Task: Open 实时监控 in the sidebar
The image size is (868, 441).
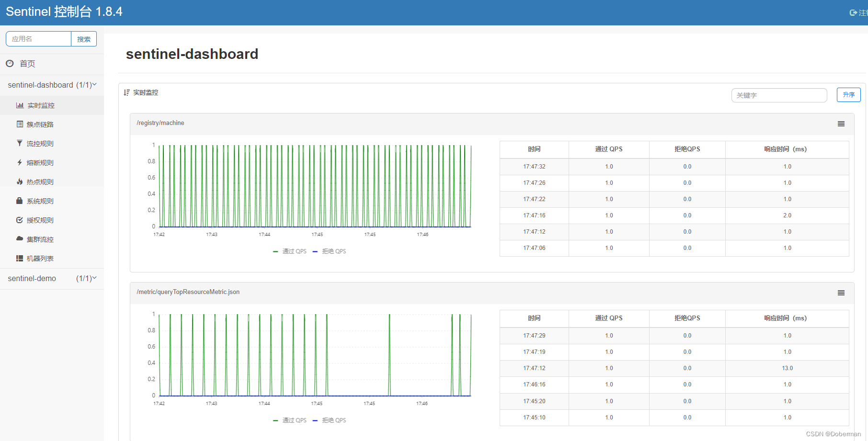Action: 52,105
